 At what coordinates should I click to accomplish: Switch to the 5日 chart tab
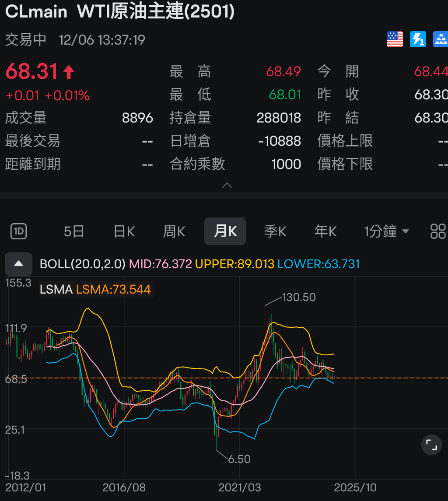[74, 231]
